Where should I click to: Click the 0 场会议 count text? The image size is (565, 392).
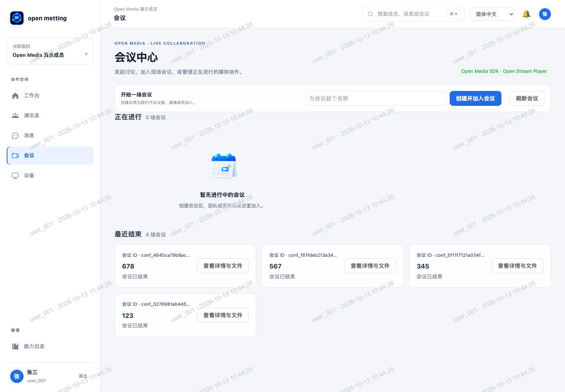(156, 118)
